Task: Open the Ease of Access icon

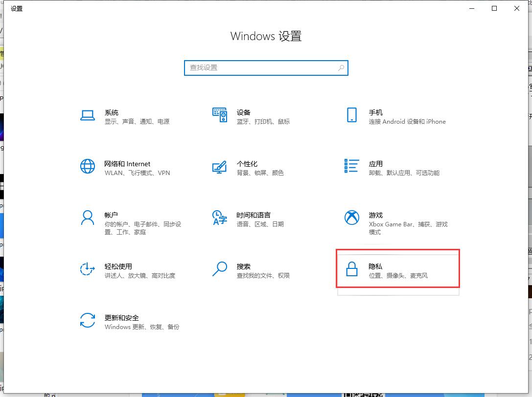Action: tap(88, 269)
